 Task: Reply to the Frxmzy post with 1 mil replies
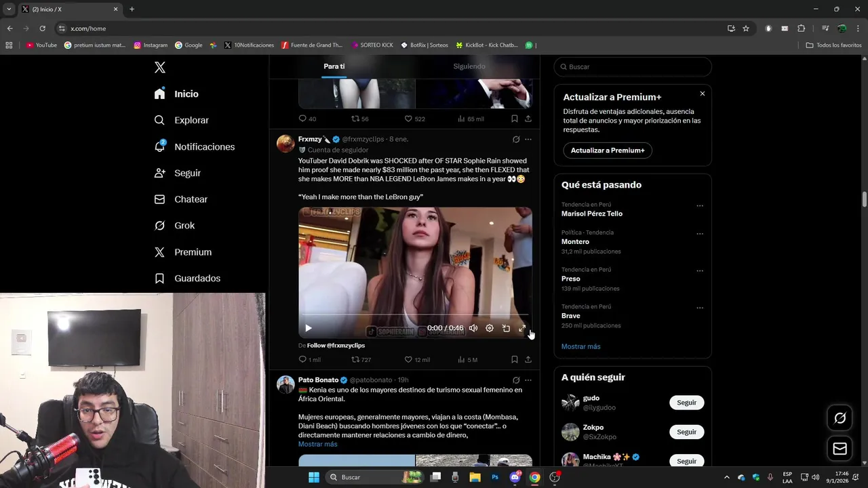tap(309, 360)
